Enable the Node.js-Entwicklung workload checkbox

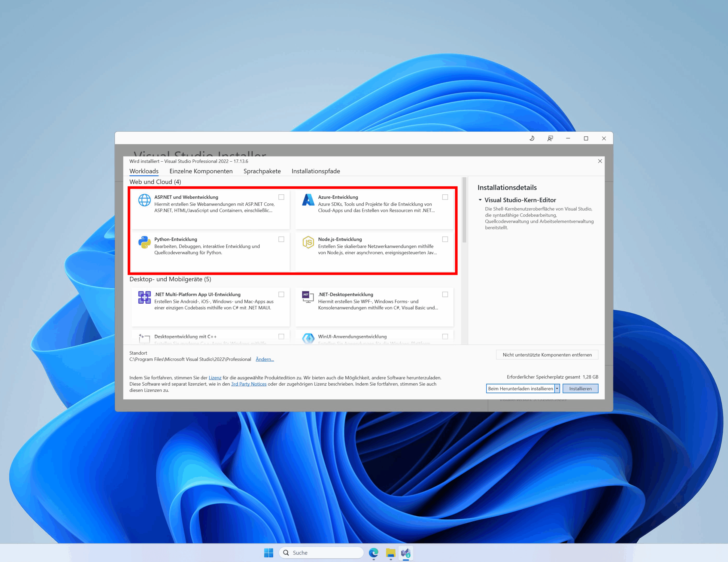[x=445, y=239]
